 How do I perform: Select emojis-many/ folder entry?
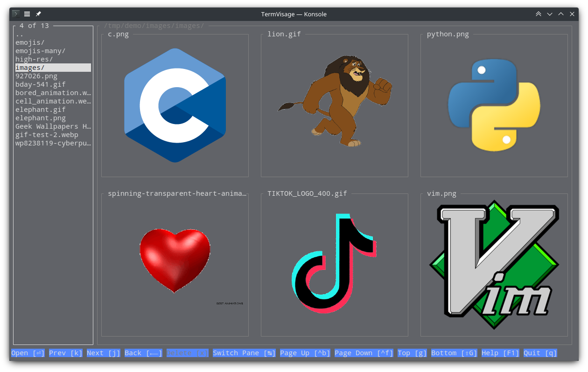point(53,51)
